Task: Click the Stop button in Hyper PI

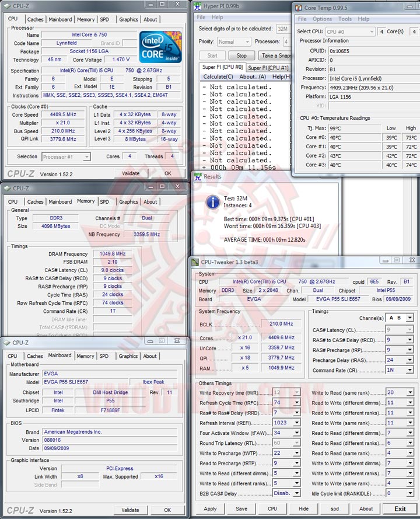Action: tap(242, 56)
